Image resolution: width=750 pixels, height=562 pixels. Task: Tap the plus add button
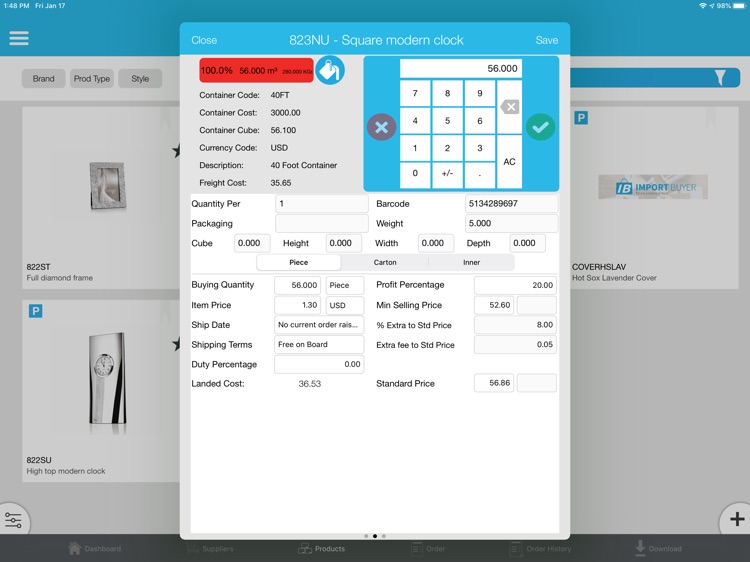tap(737, 519)
